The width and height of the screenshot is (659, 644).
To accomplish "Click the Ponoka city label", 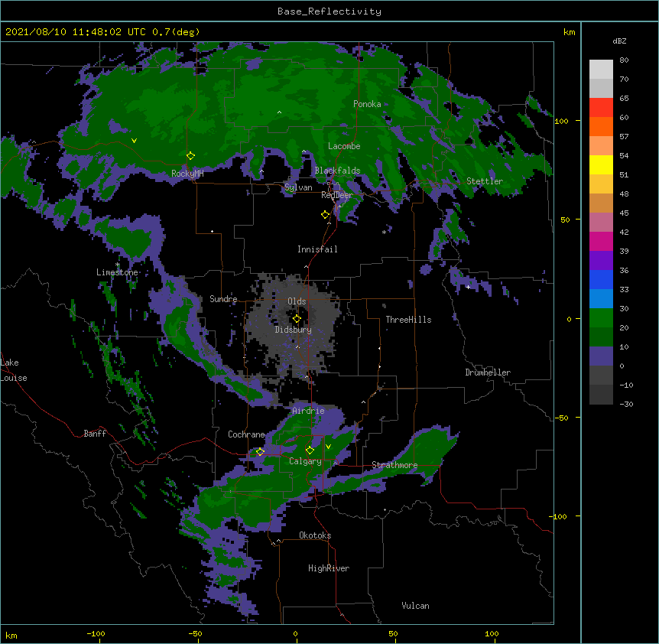I will (x=367, y=104).
